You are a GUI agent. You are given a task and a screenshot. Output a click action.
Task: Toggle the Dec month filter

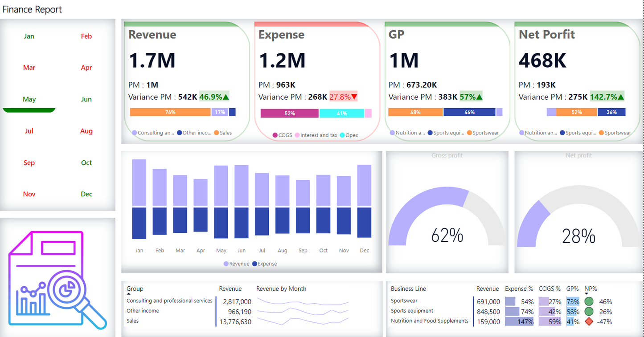tap(86, 194)
